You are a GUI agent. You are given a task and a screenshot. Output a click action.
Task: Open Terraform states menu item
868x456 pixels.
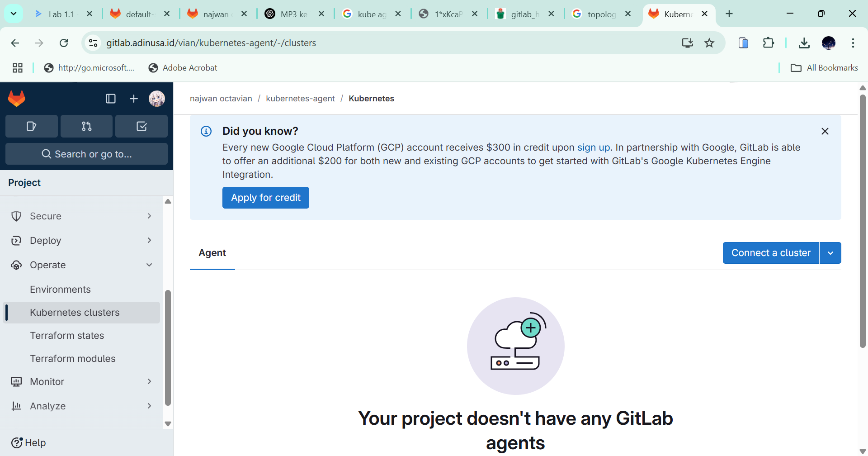(x=67, y=336)
